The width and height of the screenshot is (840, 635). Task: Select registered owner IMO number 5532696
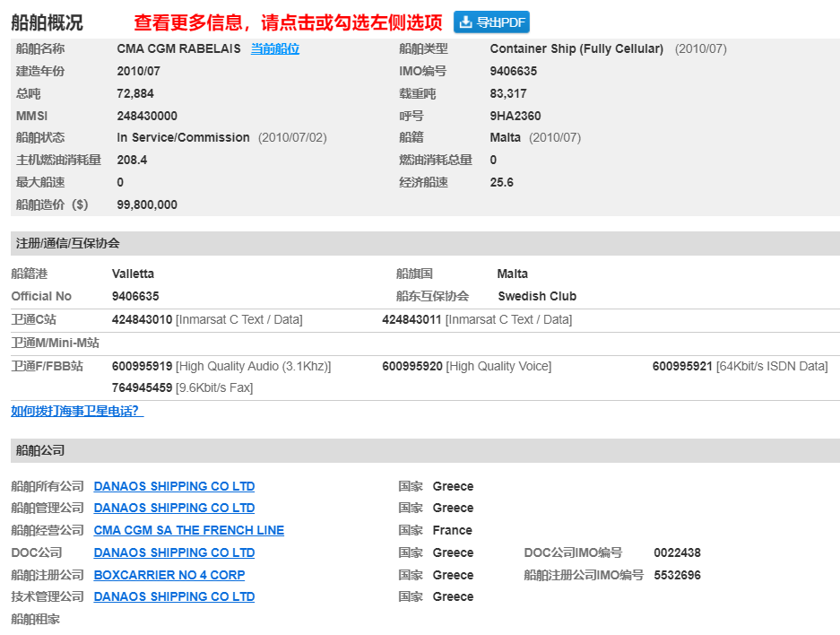[x=677, y=575]
